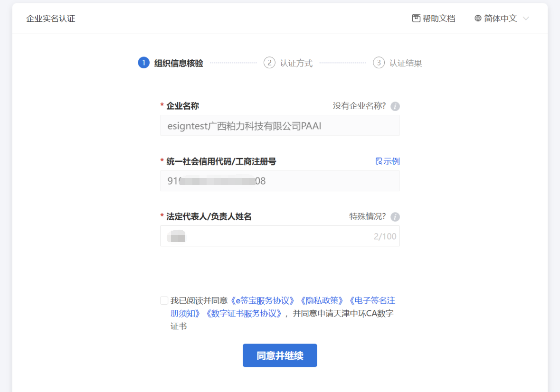Open the 《隐私政策》 link
The height and width of the screenshot is (392, 560).
(322, 300)
